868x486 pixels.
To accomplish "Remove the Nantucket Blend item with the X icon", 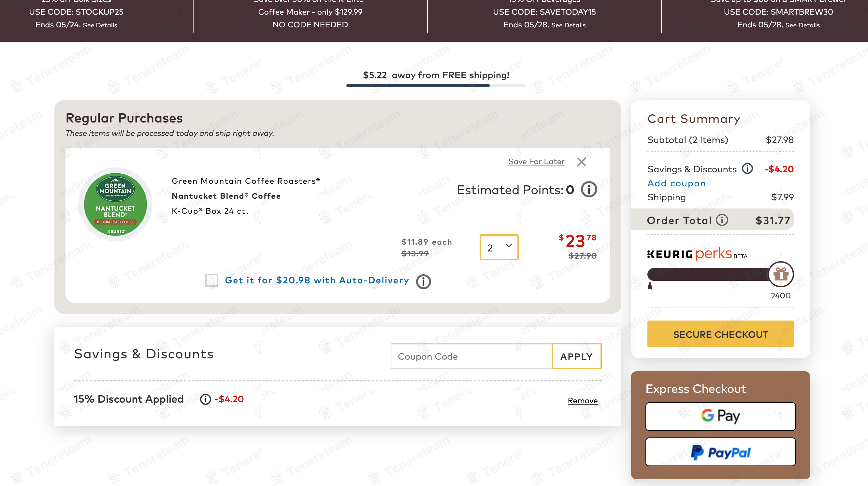I will coord(581,162).
